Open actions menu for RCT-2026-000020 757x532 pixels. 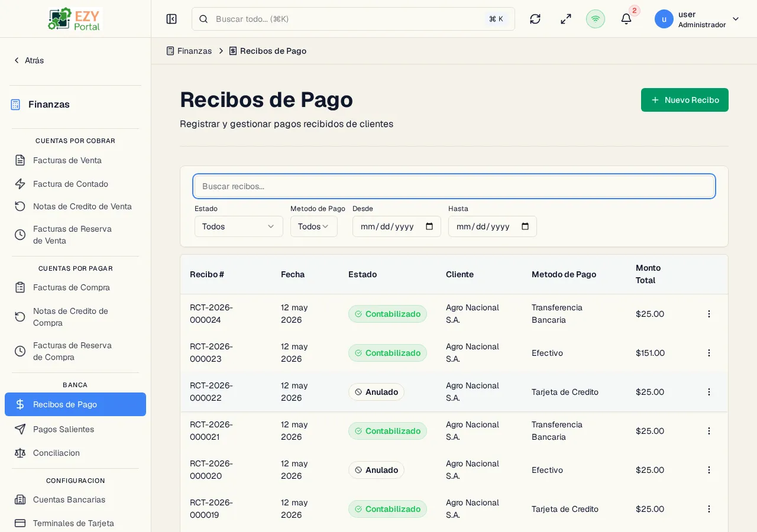coord(709,470)
